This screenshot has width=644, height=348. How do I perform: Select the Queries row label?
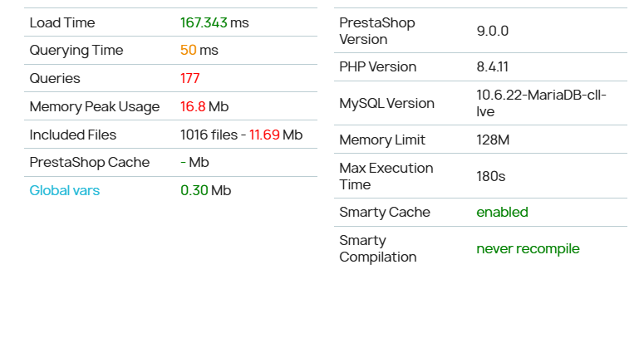[55, 78]
